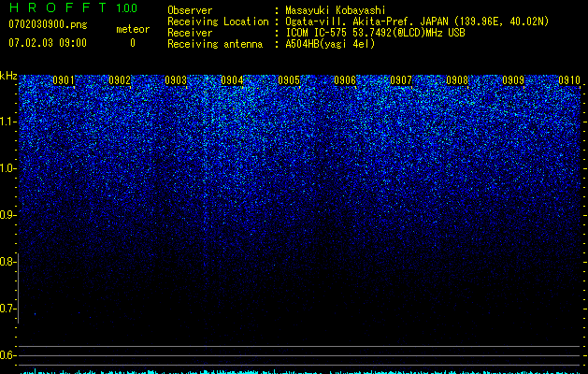The height and width of the screenshot is (374, 588).
Task: Click the 0903 time marker
Action: (x=176, y=80)
